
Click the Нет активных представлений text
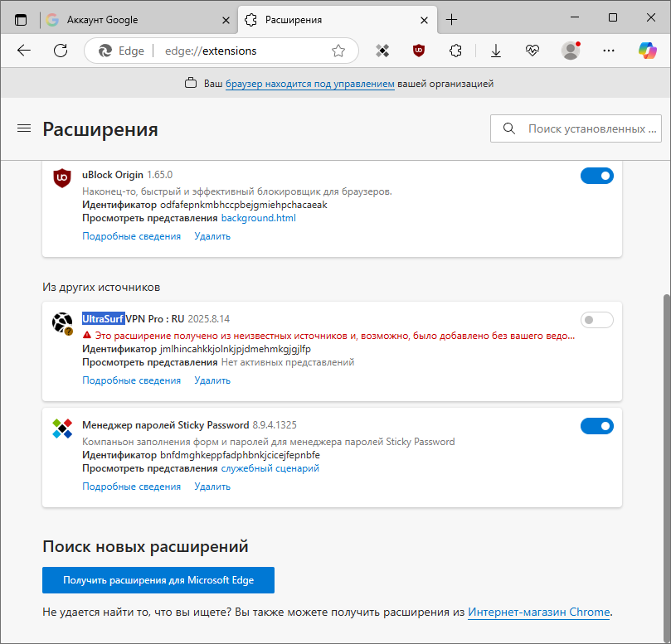coord(288,362)
